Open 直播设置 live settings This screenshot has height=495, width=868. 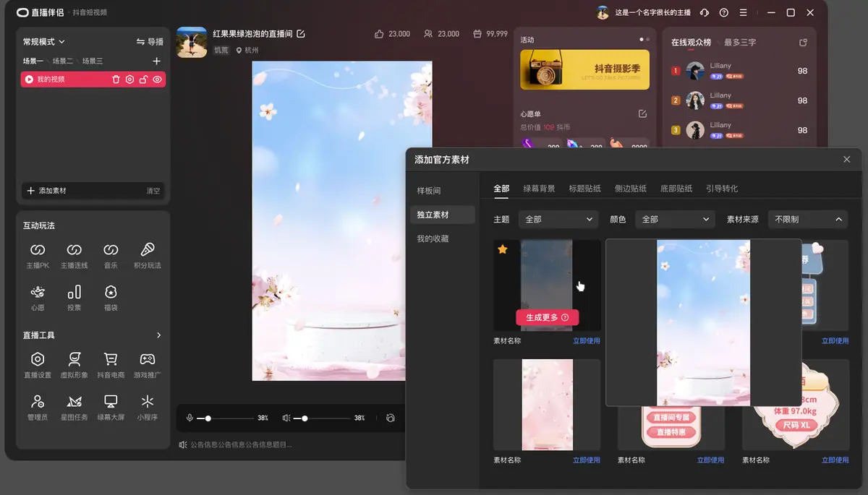click(38, 365)
